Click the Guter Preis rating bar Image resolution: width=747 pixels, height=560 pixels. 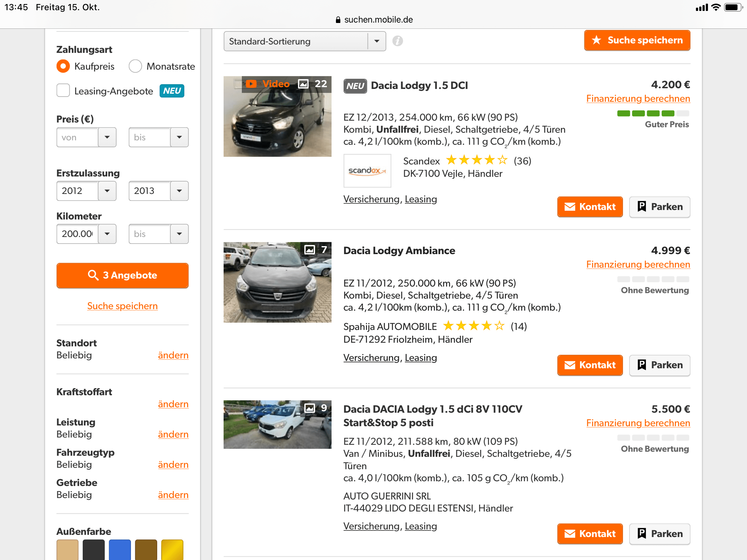(x=653, y=113)
